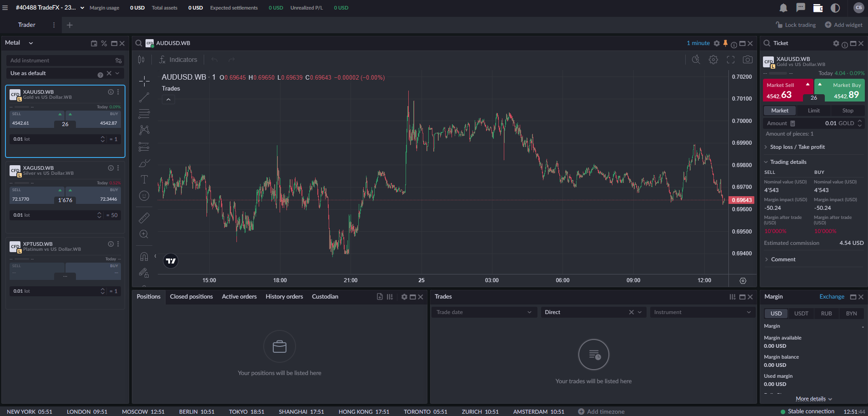Open the Trade date dropdown
The width and height of the screenshot is (868, 416).
click(x=483, y=312)
